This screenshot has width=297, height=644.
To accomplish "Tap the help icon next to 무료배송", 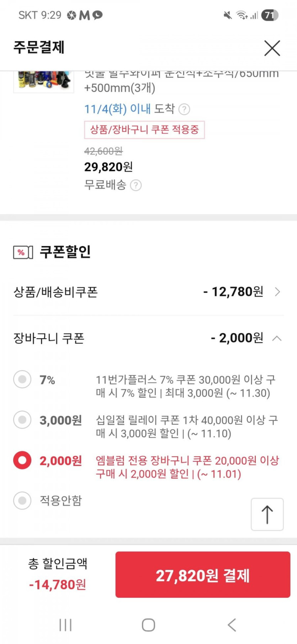I will pos(136,185).
